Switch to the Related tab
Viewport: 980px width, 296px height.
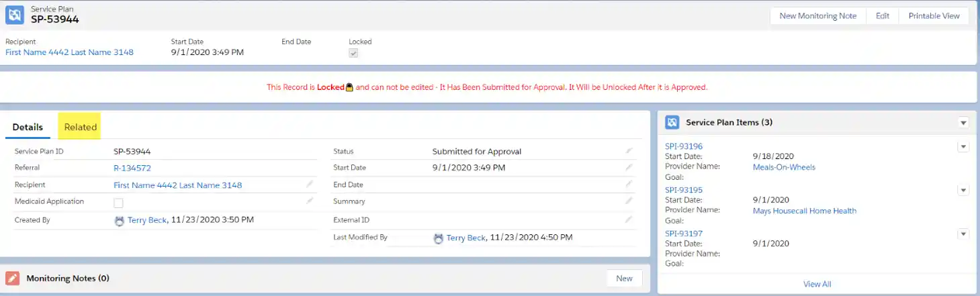click(81, 127)
